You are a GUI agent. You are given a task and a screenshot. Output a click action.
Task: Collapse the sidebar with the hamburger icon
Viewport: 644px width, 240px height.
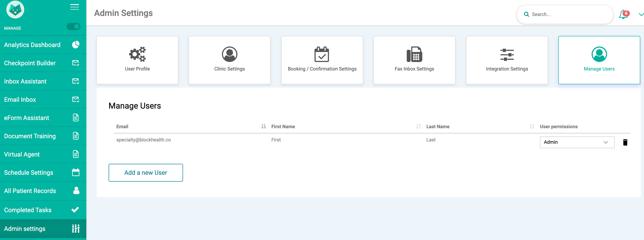[x=74, y=7]
